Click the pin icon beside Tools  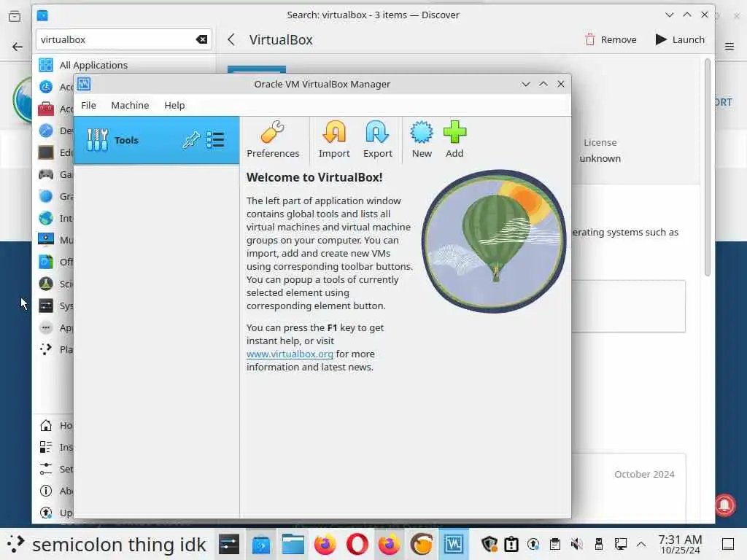coord(190,140)
